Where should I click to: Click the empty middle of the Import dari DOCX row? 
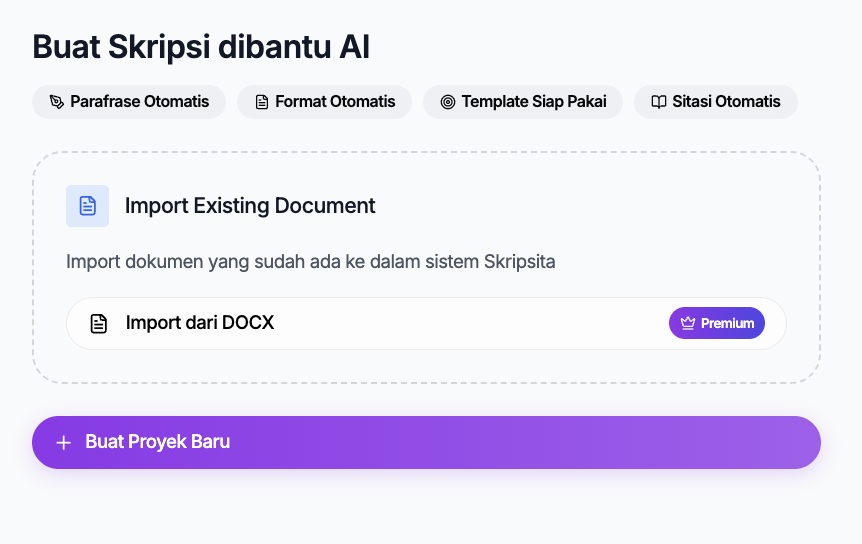tap(470, 323)
